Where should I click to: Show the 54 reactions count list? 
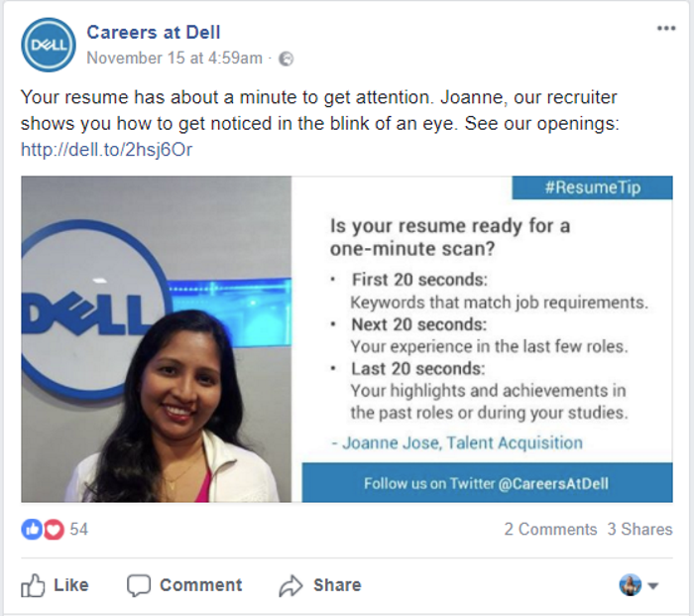[x=79, y=529]
